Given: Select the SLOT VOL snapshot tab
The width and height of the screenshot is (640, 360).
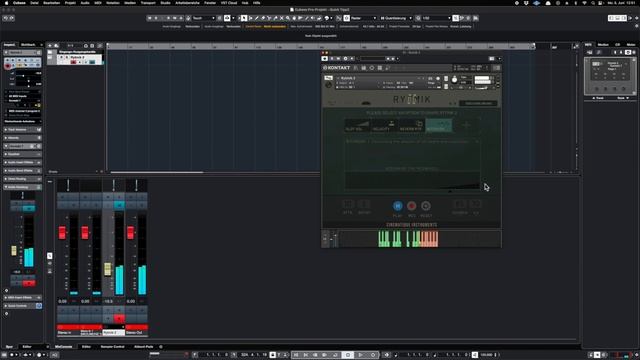Looking at the screenshot, I should [357, 125].
